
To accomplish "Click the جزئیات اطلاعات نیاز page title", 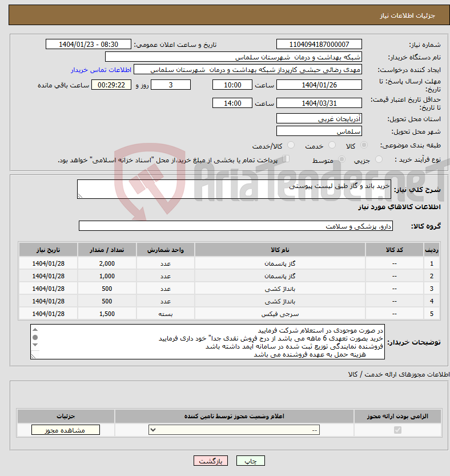I will [x=407, y=15].
